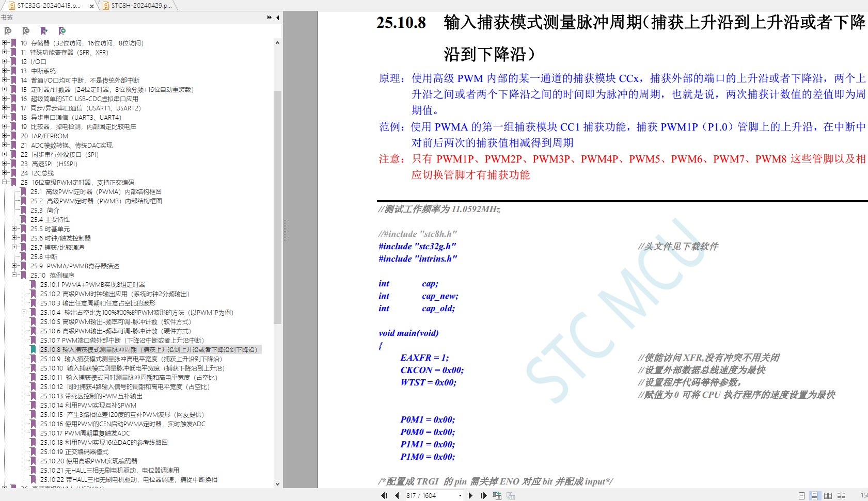
Task: Open bookmark 25.10.19 正交编码器模式
Action: pyautogui.click(x=74, y=451)
